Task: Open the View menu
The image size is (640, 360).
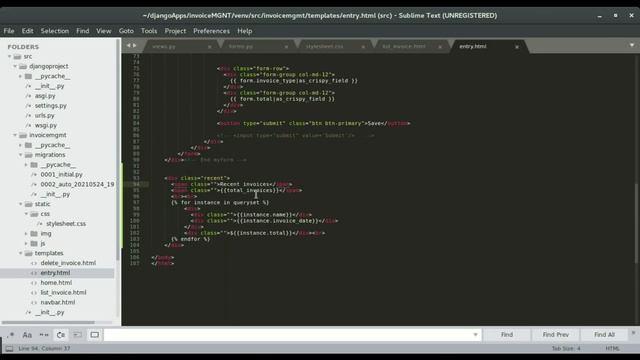Action: click(x=104, y=31)
